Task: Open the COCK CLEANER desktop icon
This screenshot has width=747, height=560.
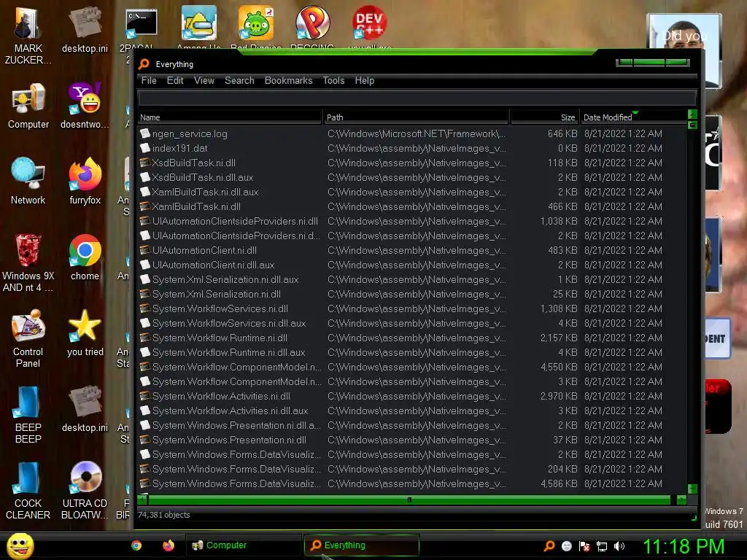Action: coord(28,491)
